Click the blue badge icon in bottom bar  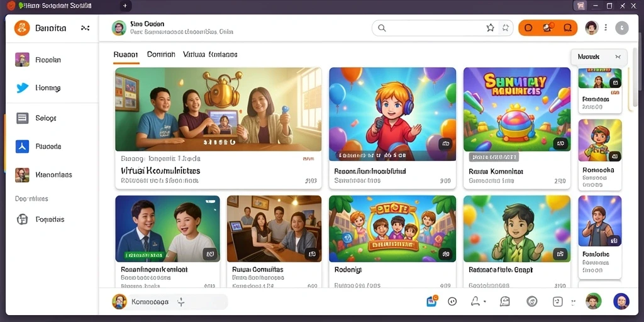[432, 301]
